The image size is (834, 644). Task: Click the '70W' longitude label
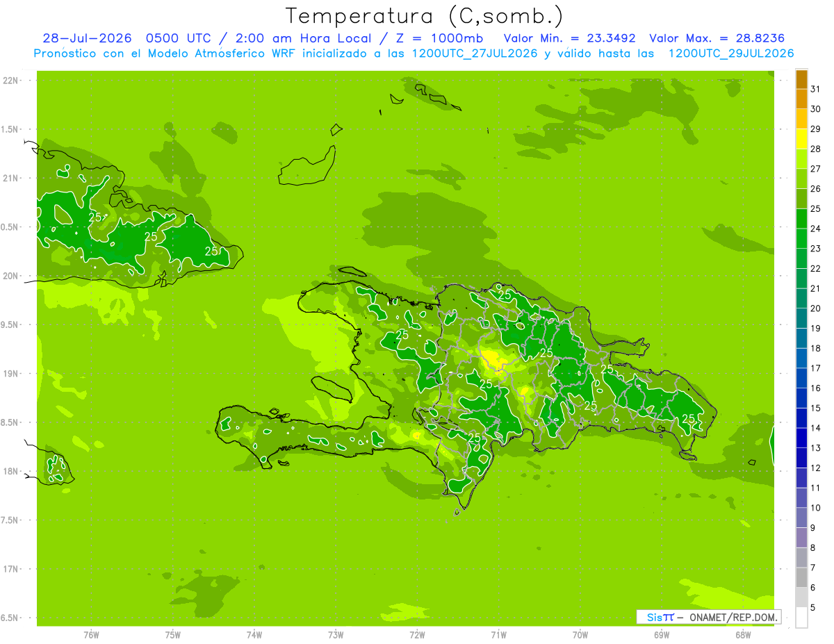(x=580, y=634)
